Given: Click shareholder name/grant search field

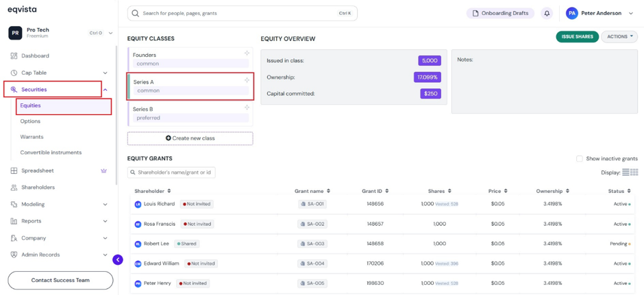Looking at the screenshot, I should [171, 172].
